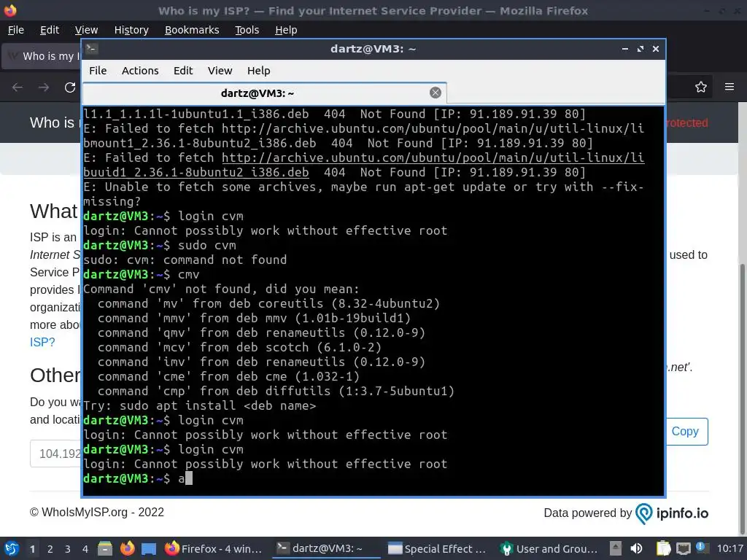
Task: Open clipboard manager tray icon
Action: click(x=663, y=548)
